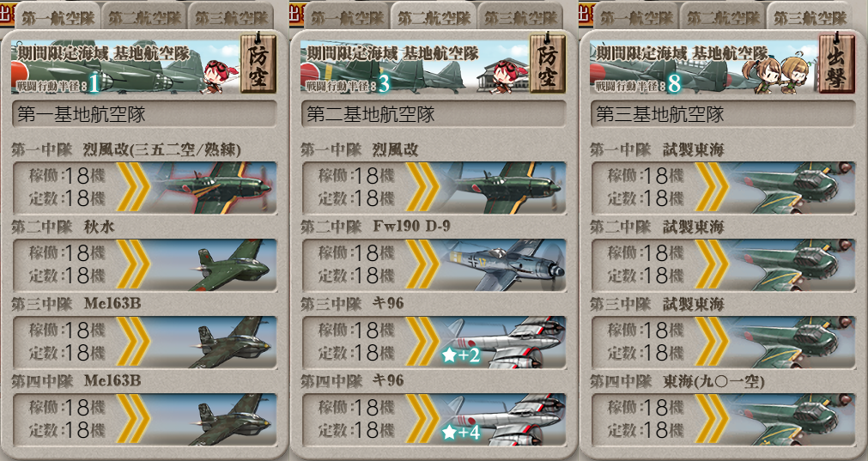Image resolution: width=868 pixels, height=461 pixels.
Task: Expand yellow chevrons for first squadron 試製東海
Action: (712, 188)
